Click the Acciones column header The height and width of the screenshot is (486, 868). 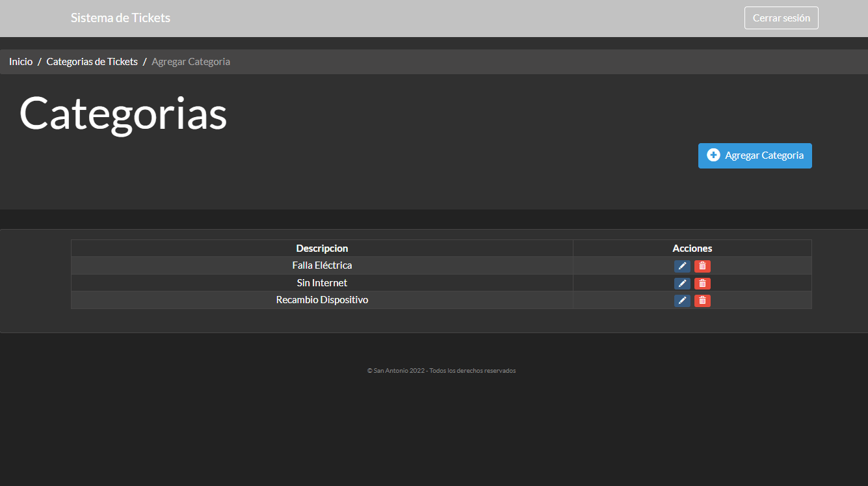point(692,249)
